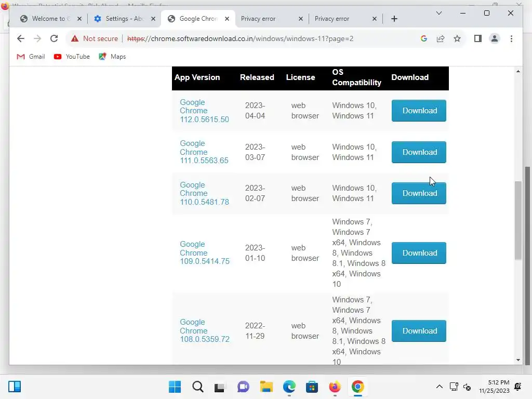Download Chrome 111.0.5563.65
This screenshot has width=532, height=399.
point(419,152)
